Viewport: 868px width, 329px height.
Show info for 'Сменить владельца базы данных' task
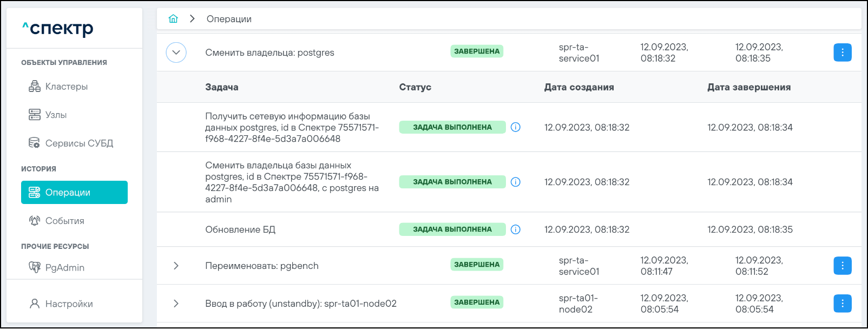click(x=516, y=182)
